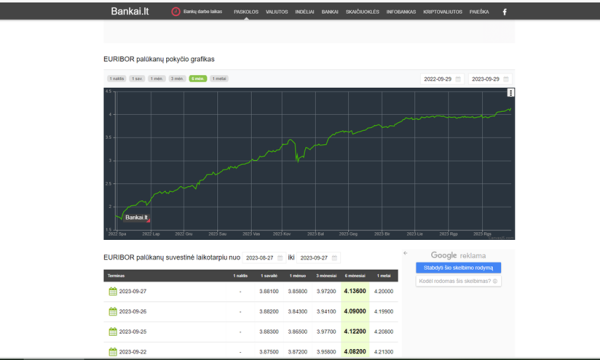This screenshot has width=600, height=360.
Task: Open the chart start date 2022-09-29 picker
Action: point(442,79)
